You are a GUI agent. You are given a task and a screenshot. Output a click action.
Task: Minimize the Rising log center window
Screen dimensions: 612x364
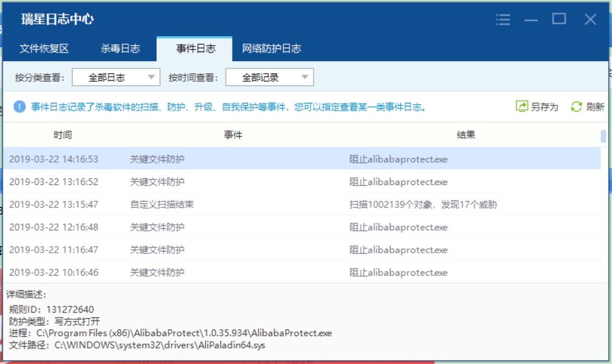[531, 19]
